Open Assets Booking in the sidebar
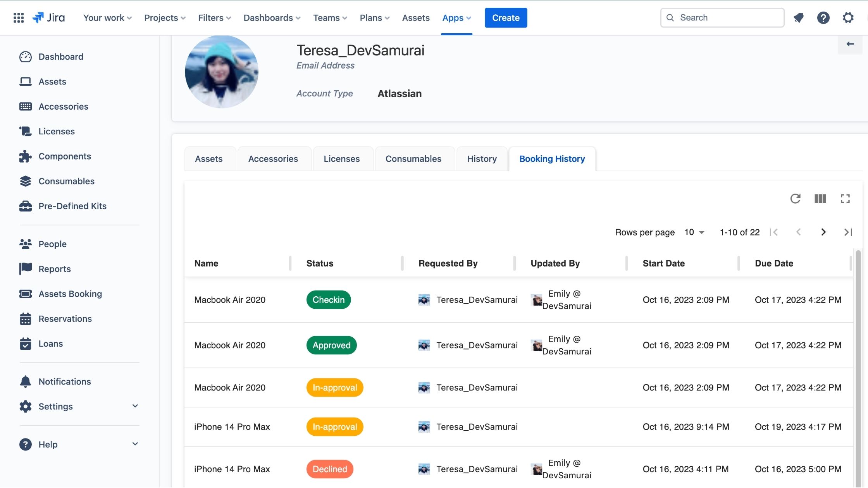Viewport: 868px width, 488px height. (x=70, y=294)
